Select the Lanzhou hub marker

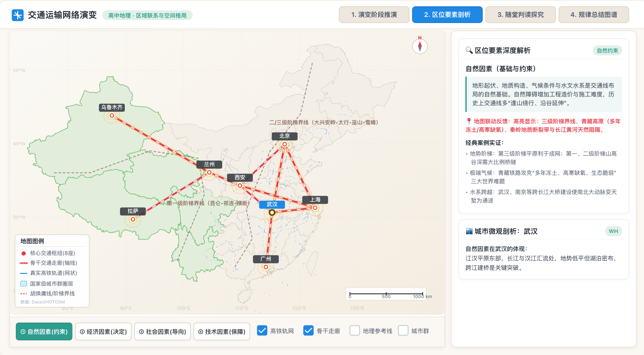(x=209, y=172)
